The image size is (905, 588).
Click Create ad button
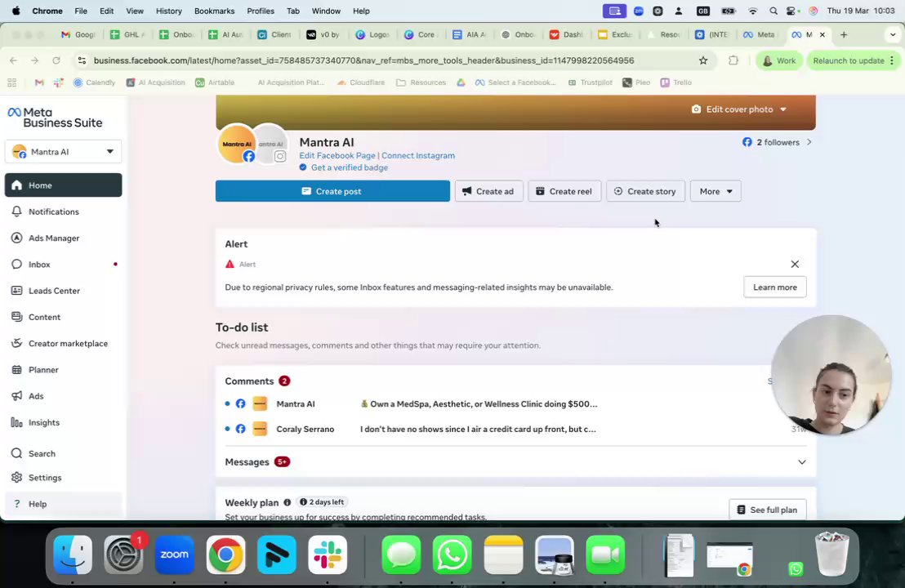pos(489,191)
